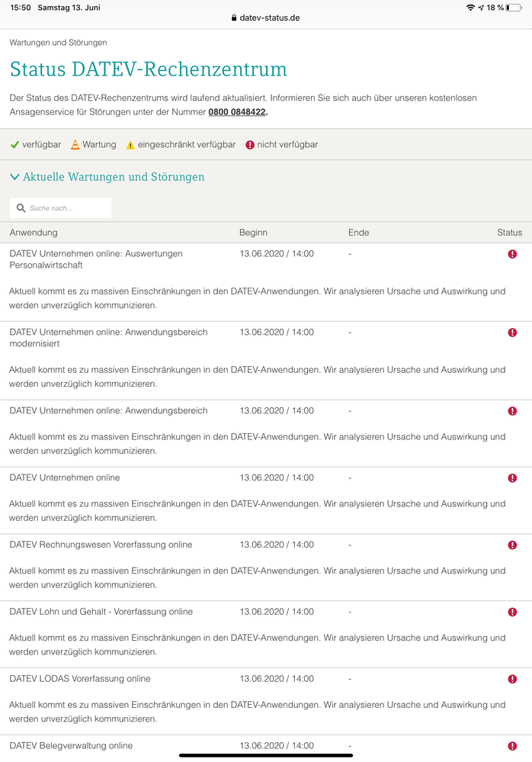Click the red nicht verfügbar legend icon

(x=250, y=145)
